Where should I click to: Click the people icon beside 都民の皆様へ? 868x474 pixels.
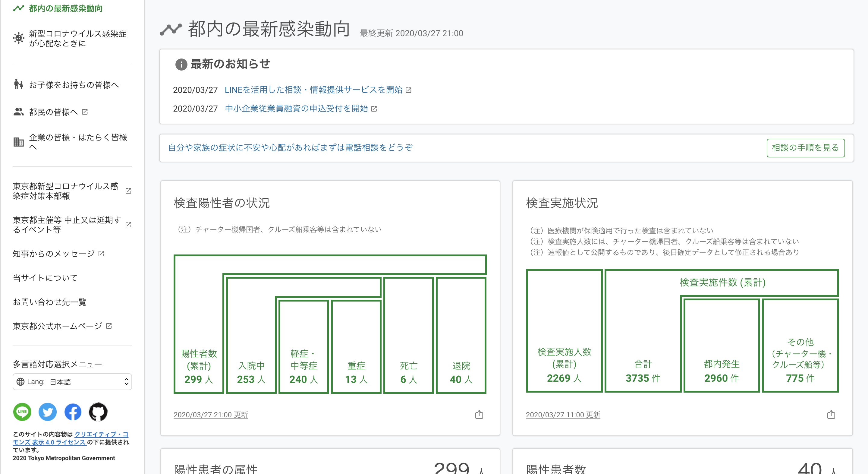click(18, 112)
